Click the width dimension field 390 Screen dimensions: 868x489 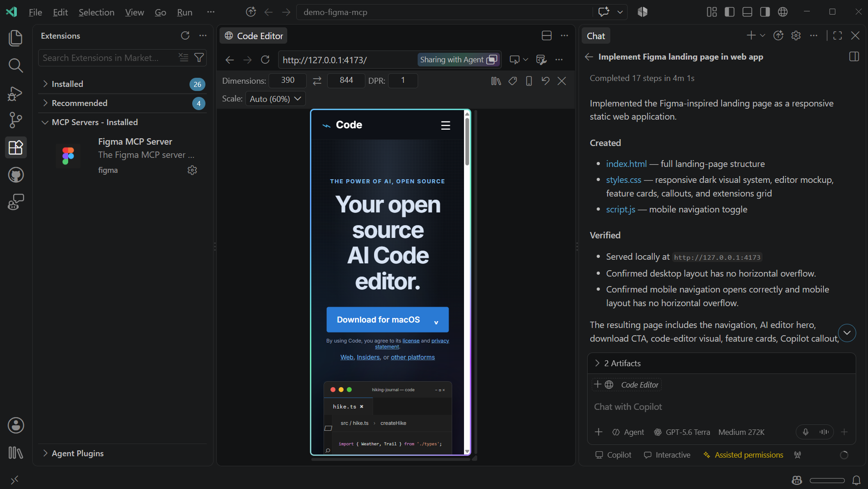click(288, 81)
